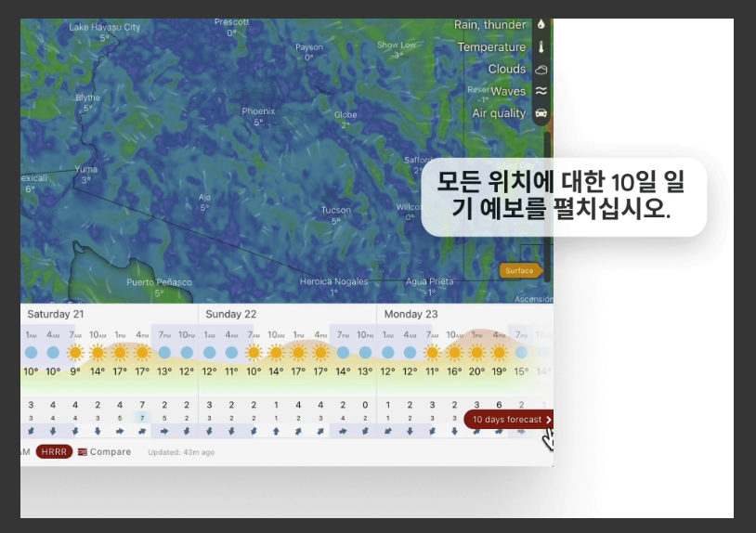Click the Compare icon beside HRRR
This screenshot has width=756, height=533.
pyautogui.click(x=83, y=452)
